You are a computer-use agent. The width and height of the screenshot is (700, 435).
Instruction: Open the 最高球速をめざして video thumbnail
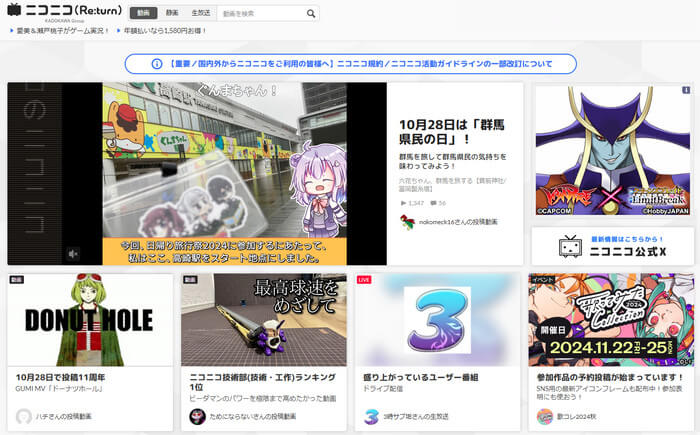[x=264, y=320]
